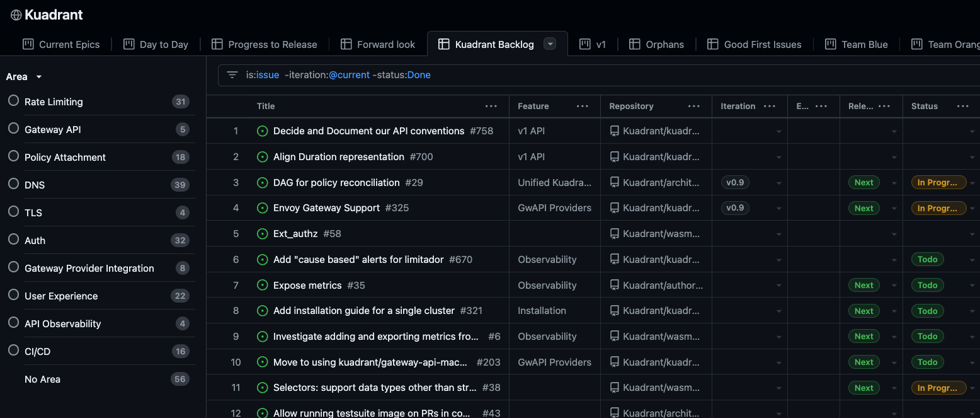Click the table icon on the Orphans tab
980x418 pixels.
(x=635, y=44)
